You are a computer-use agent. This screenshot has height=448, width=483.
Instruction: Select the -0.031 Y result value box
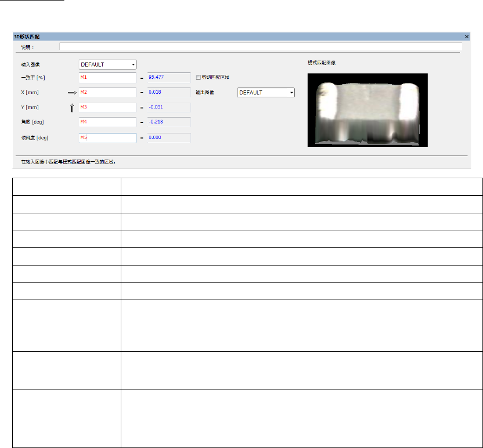point(169,107)
